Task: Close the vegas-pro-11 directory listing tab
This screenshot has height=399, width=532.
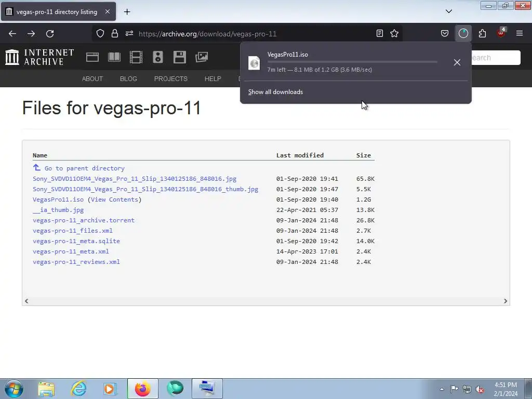Action: coord(107,11)
